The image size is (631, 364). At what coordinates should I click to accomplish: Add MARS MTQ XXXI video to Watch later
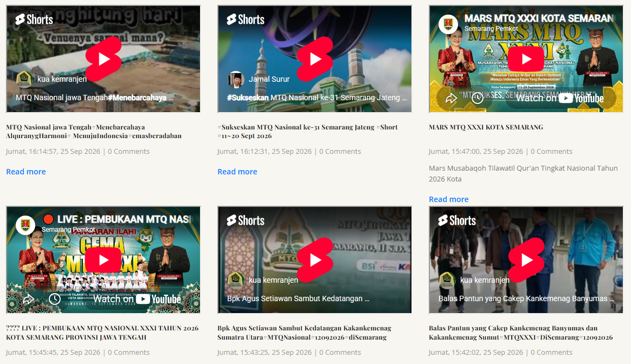[477, 98]
